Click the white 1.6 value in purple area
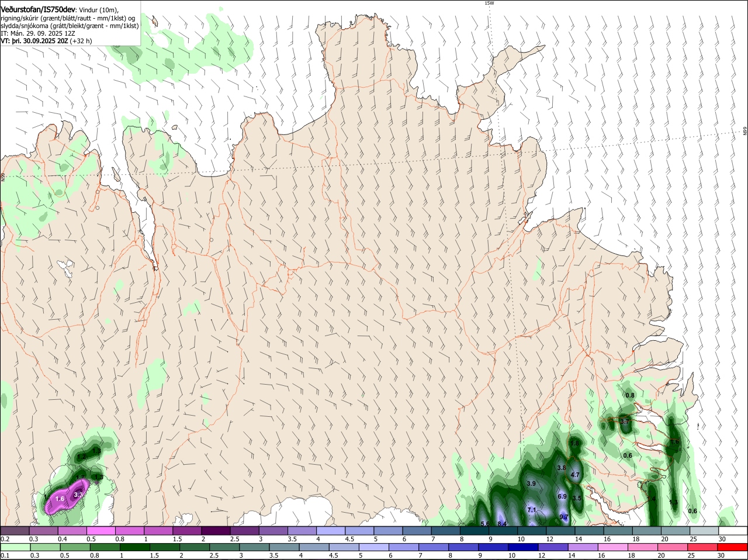748x560 pixels. point(60,499)
